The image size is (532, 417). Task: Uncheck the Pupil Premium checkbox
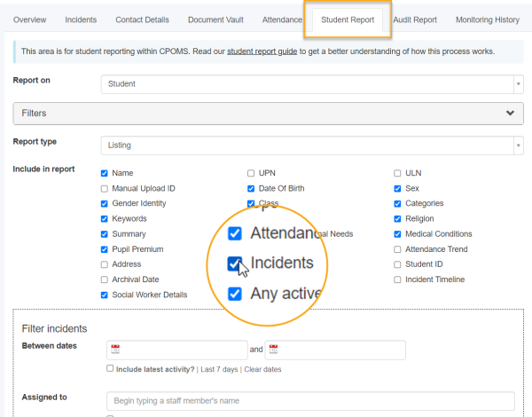pyautogui.click(x=105, y=249)
